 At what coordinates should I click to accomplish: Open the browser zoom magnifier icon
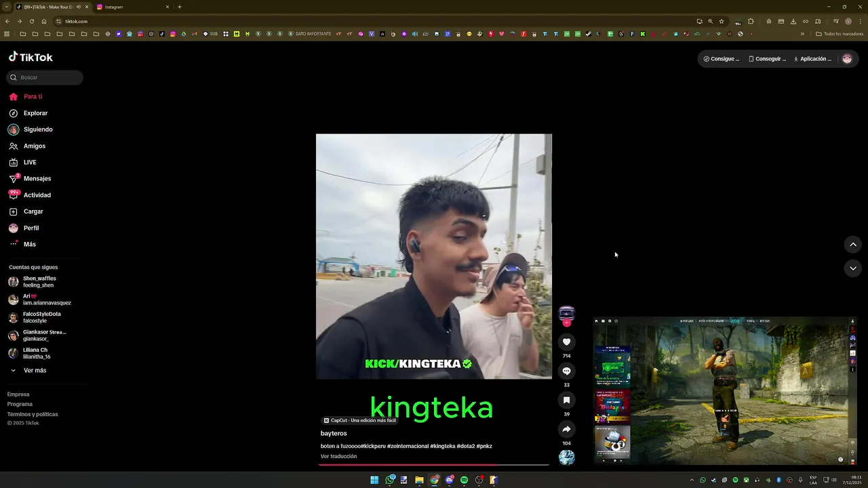click(x=711, y=21)
